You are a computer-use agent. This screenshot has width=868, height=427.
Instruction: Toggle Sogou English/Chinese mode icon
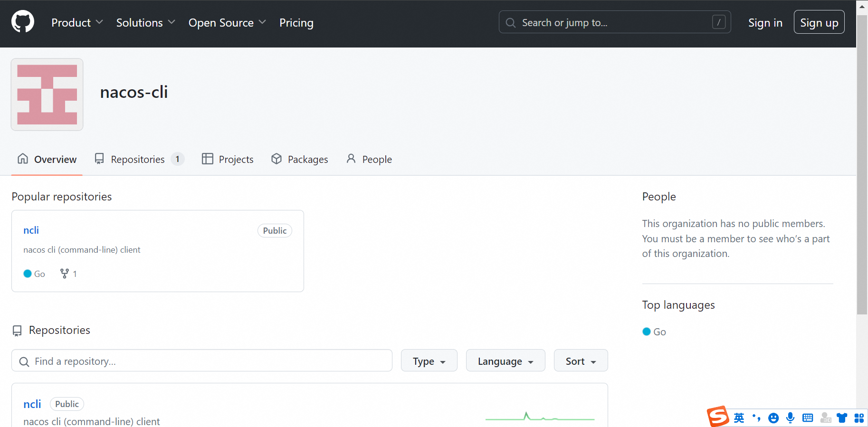739,418
